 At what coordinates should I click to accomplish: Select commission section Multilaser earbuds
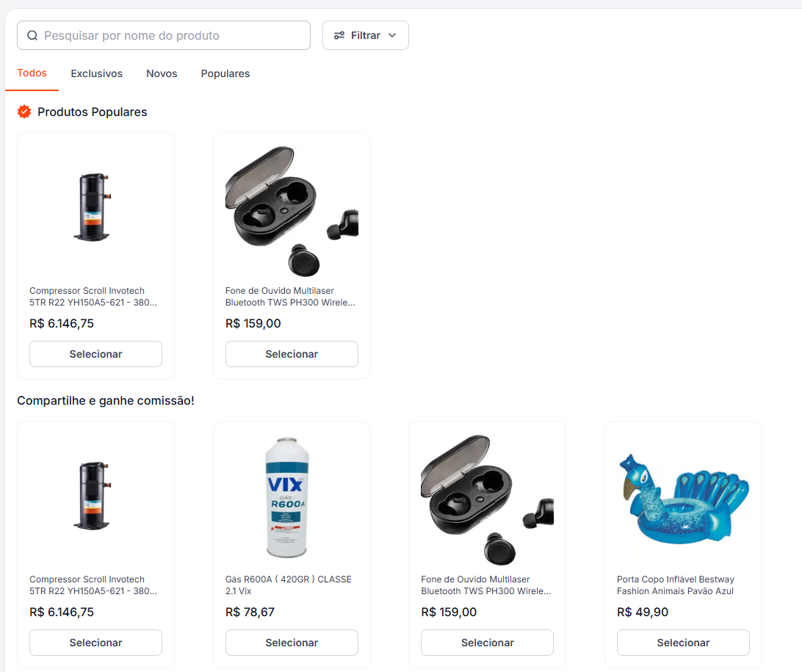488,643
